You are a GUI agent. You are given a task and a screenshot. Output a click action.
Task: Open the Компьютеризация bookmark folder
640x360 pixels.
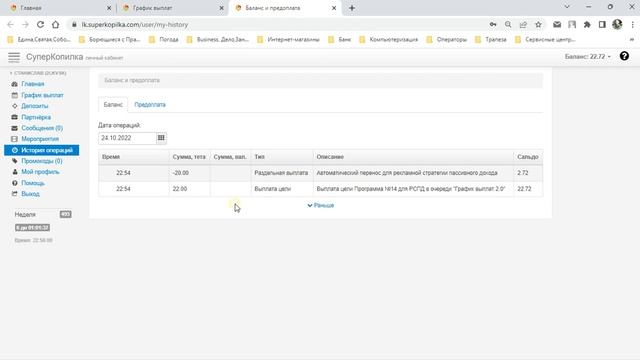click(x=389, y=40)
